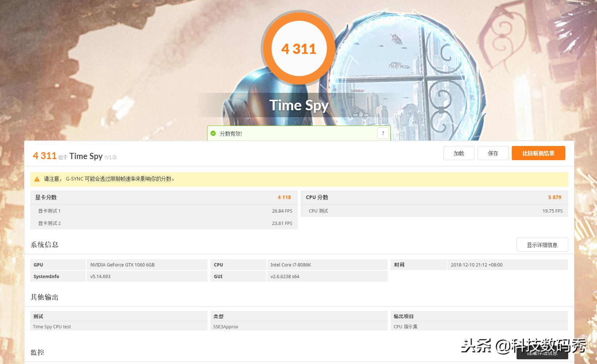Expand the 系统信息 system info section
Viewport: 597px width, 364px height.
[x=45, y=244]
